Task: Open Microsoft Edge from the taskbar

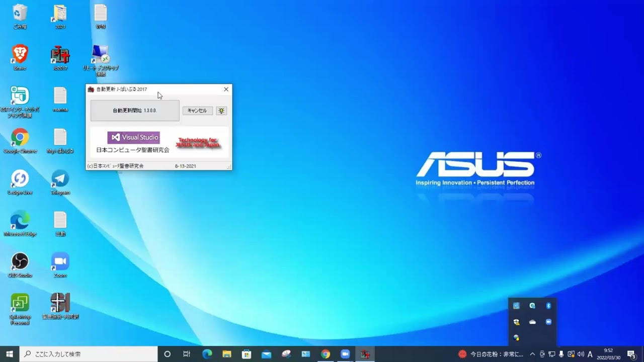Action: click(207, 354)
